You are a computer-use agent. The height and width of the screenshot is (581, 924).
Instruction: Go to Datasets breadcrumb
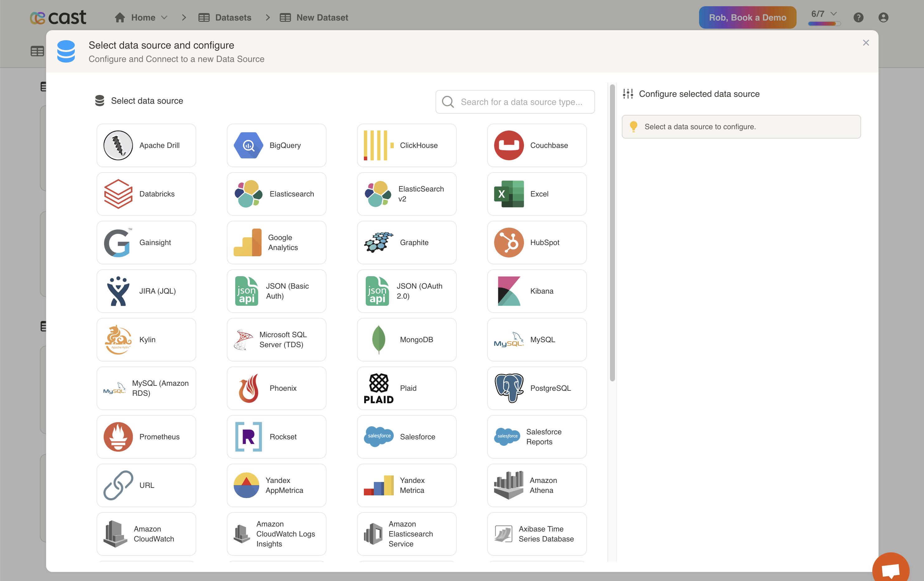click(x=225, y=17)
